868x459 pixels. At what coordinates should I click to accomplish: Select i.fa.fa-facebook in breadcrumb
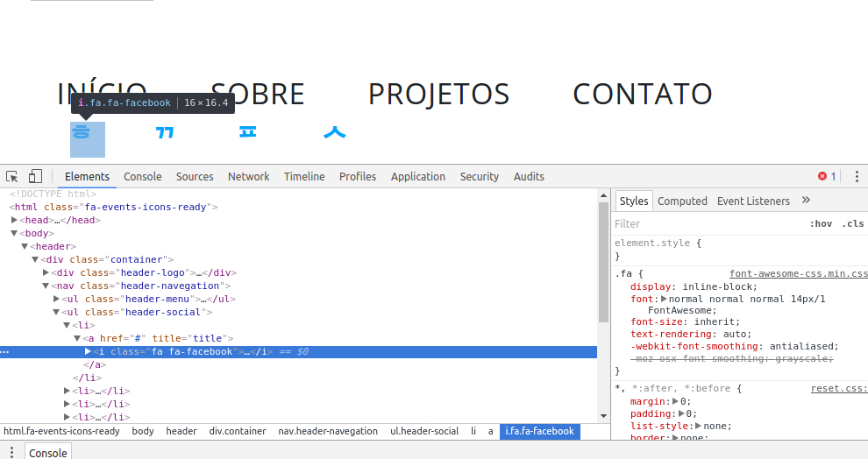coord(540,431)
